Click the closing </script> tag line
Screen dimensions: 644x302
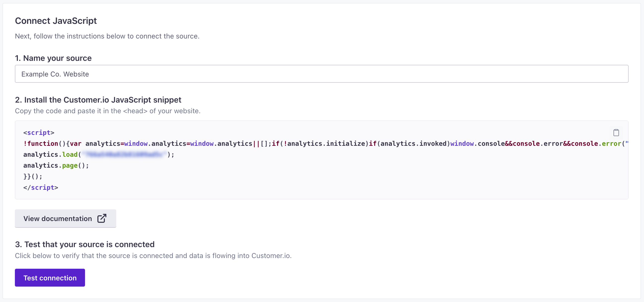41,188
